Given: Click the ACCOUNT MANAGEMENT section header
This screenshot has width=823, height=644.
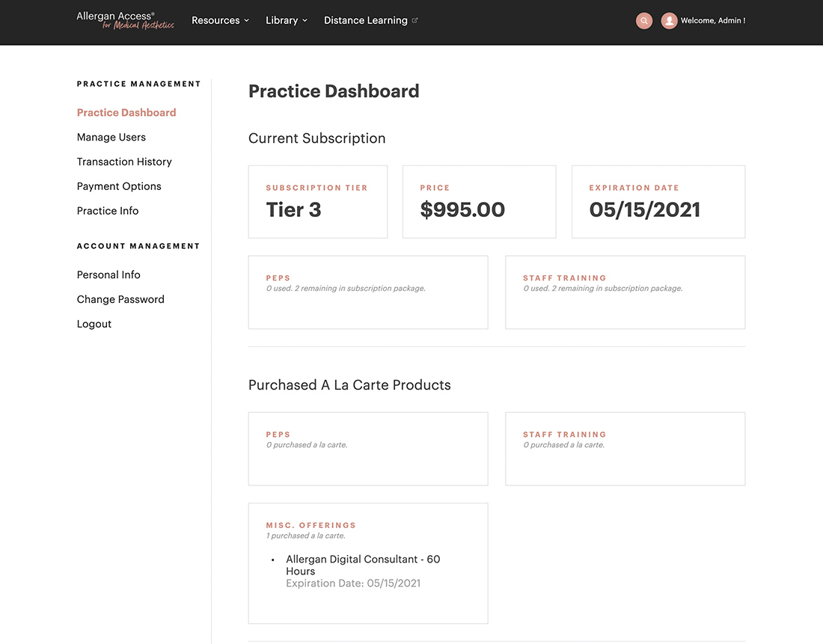Looking at the screenshot, I should click(x=138, y=246).
